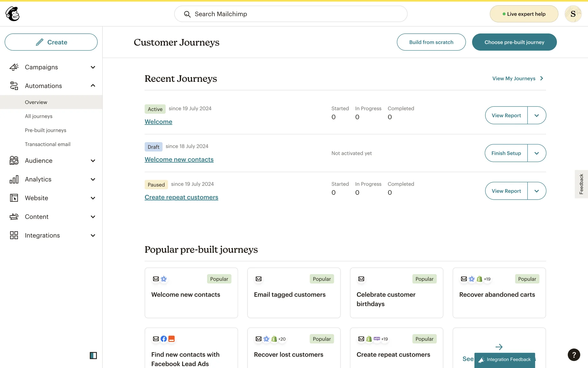Click the Analytics bar chart icon
Viewport: 588px width, 368px height.
(14, 179)
